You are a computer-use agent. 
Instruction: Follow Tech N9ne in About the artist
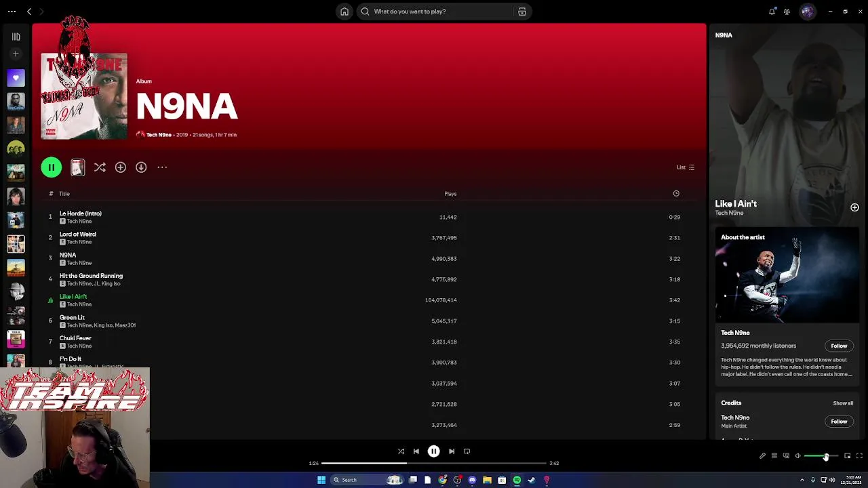point(839,346)
